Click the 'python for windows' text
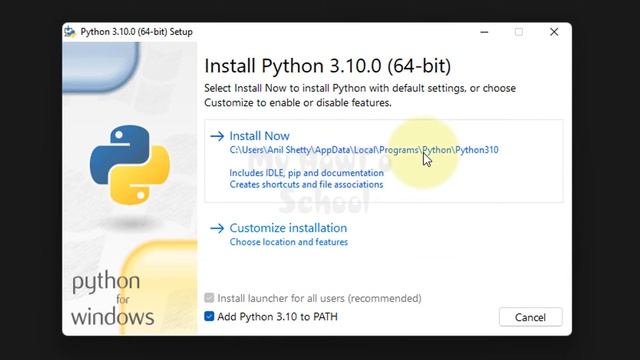Screen dimensions: 640x360 click(x=113, y=299)
